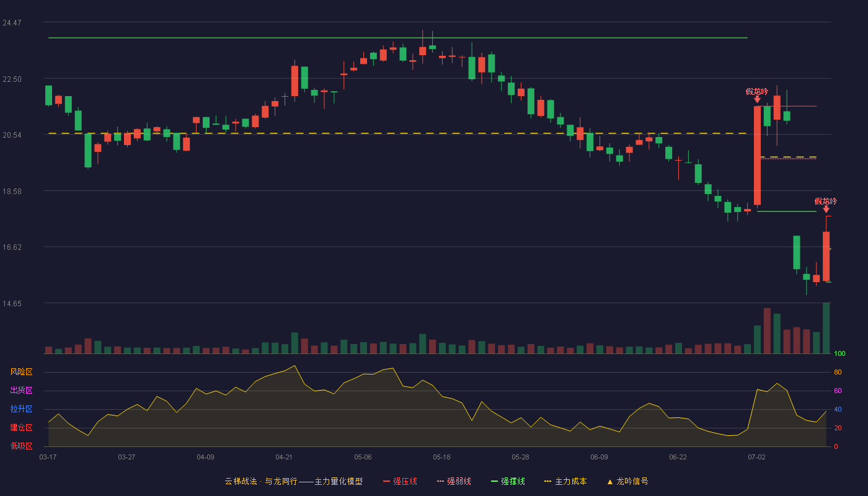
Task: Toggle the 主力成本 legend entry
Action: click(x=565, y=481)
